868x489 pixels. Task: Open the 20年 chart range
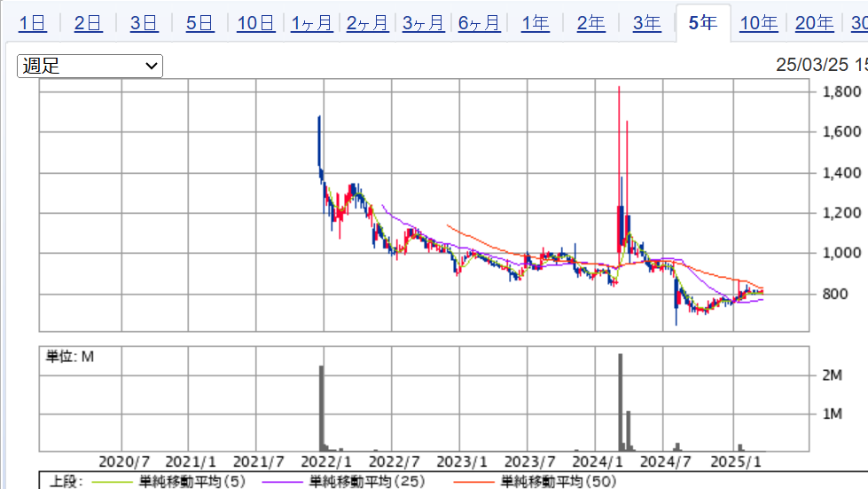[815, 23]
